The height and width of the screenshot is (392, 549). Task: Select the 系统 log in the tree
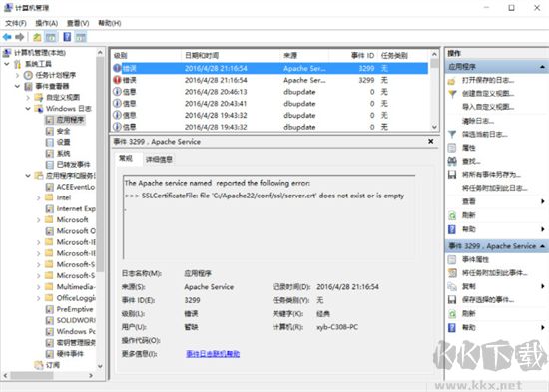pos(63,153)
